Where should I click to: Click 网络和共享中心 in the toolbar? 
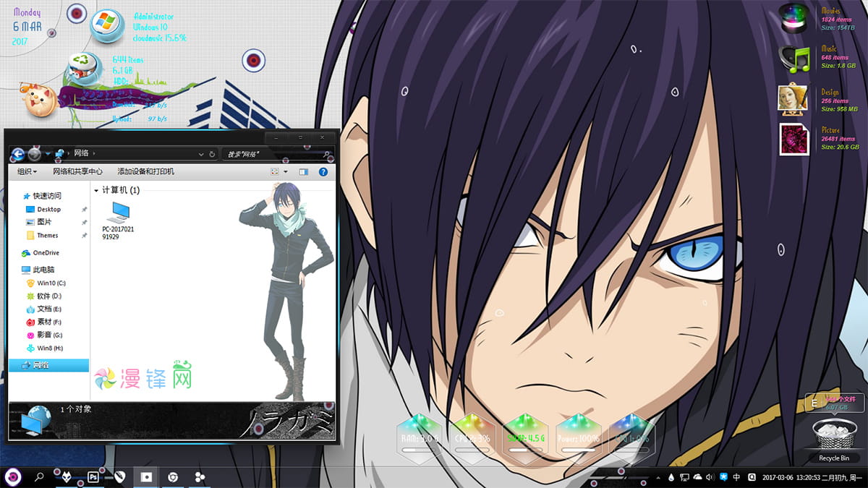coord(77,172)
